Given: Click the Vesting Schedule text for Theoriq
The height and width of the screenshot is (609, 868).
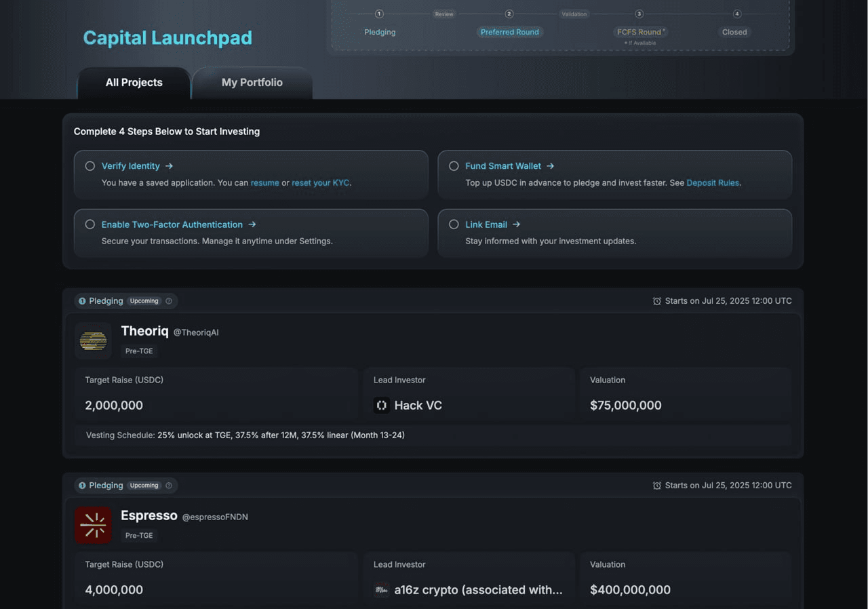Looking at the screenshot, I should tap(245, 435).
